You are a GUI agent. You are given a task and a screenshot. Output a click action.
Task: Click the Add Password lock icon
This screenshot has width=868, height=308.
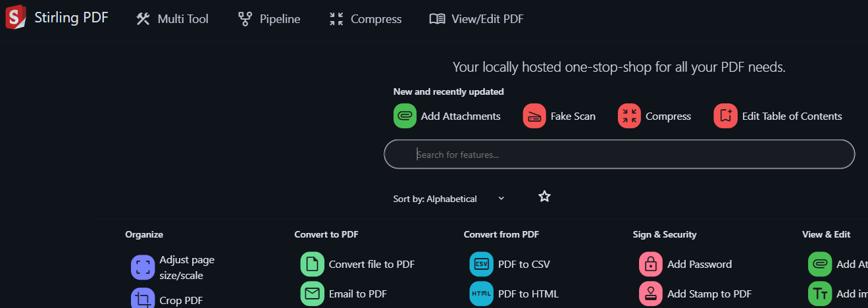(x=650, y=265)
